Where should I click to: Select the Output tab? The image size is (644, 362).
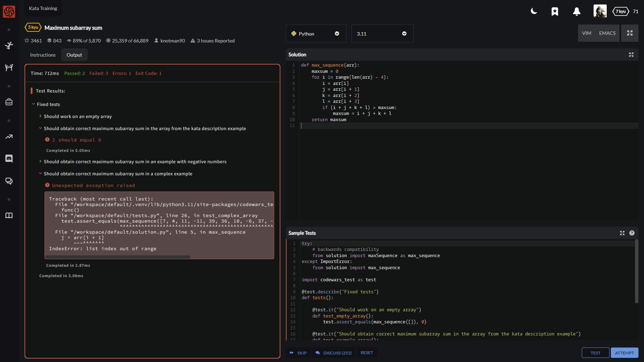pos(74,55)
